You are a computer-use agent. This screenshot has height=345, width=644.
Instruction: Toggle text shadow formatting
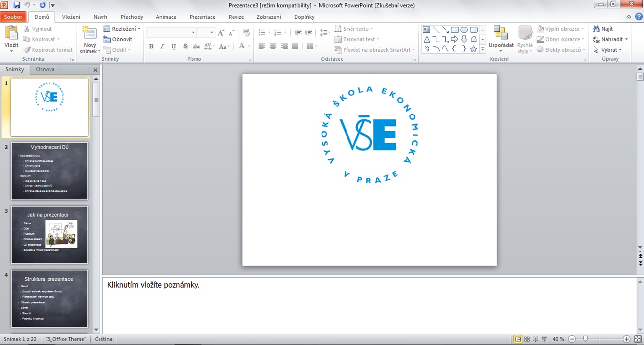tap(185, 46)
